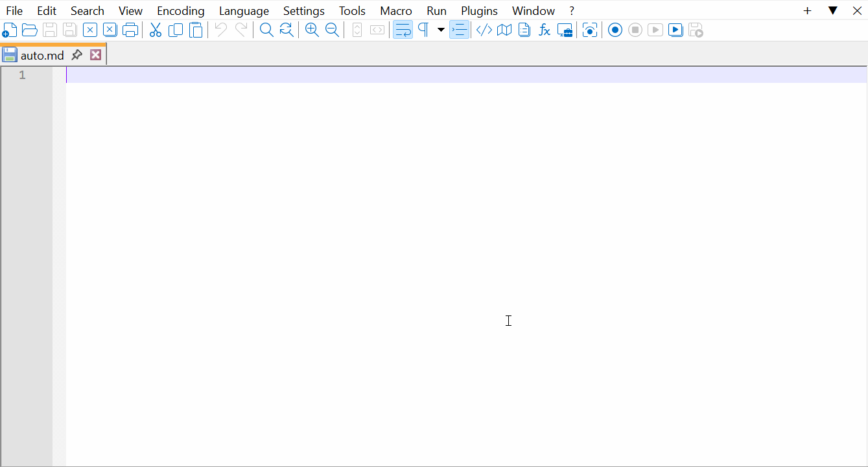Viewport: 868px width, 467px height.
Task: Click the user-defined language code icon
Action: click(x=484, y=30)
